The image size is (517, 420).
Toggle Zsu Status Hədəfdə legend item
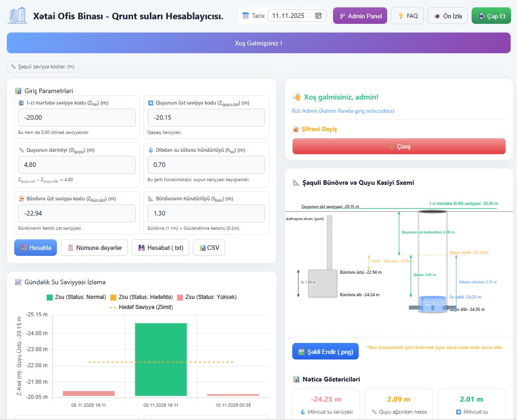141,297
